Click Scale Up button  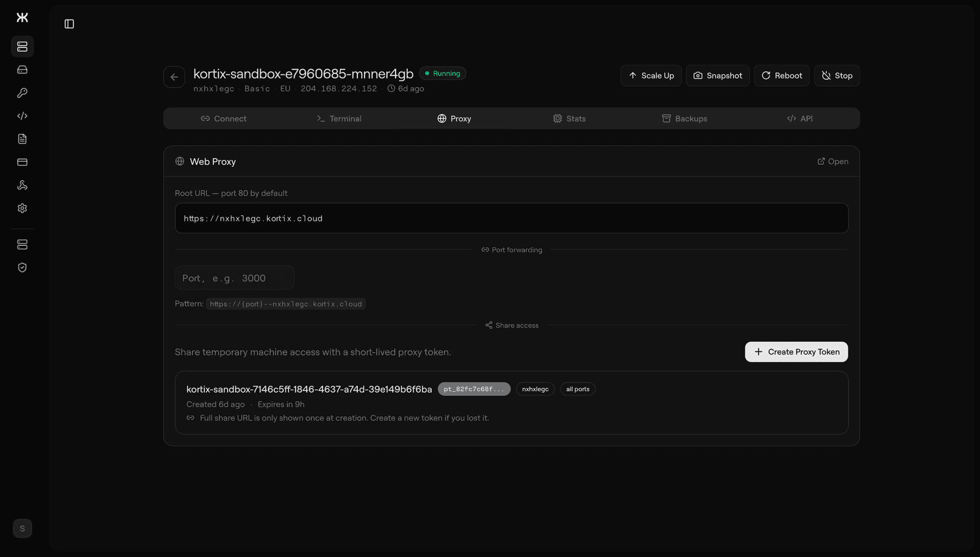pos(651,75)
